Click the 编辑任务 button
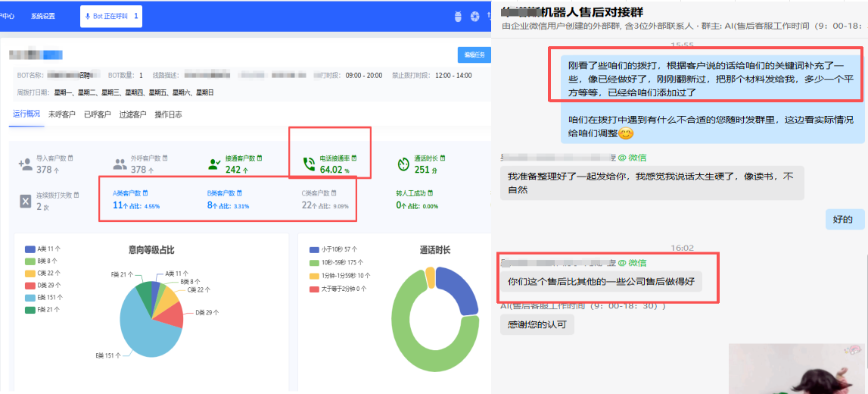Screen dimensions: 868x394 474,55
